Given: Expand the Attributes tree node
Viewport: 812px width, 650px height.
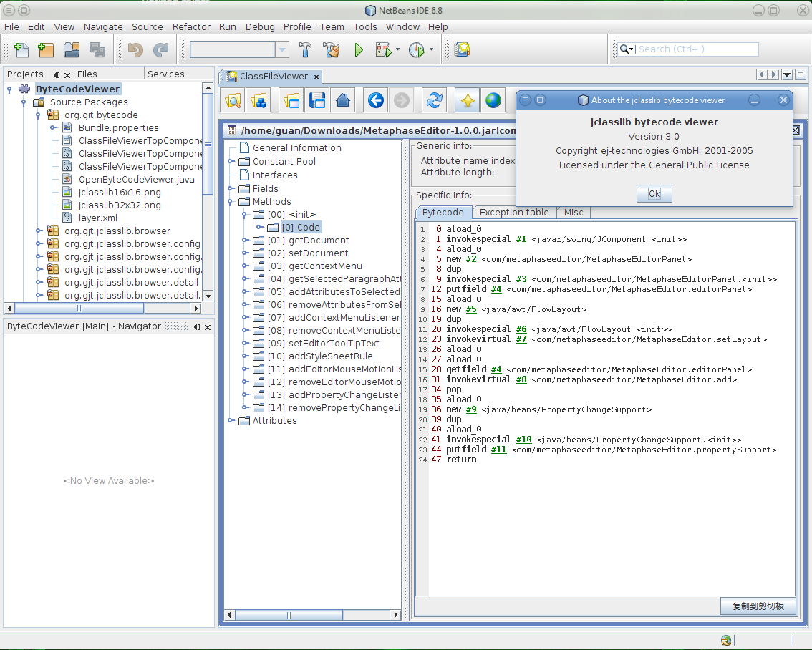Looking at the screenshot, I should pyautogui.click(x=231, y=421).
